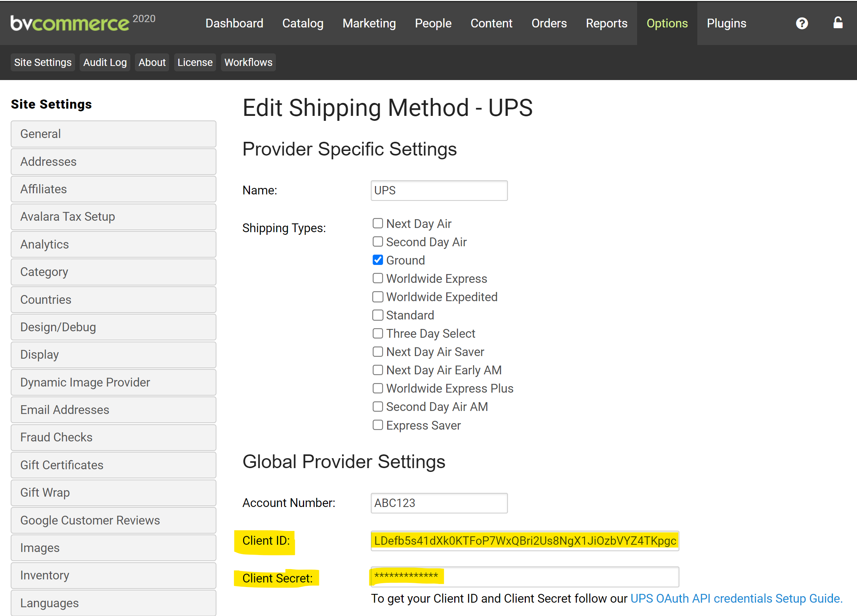Open the Plugins menu
857x616 pixels.
[726, 24]
